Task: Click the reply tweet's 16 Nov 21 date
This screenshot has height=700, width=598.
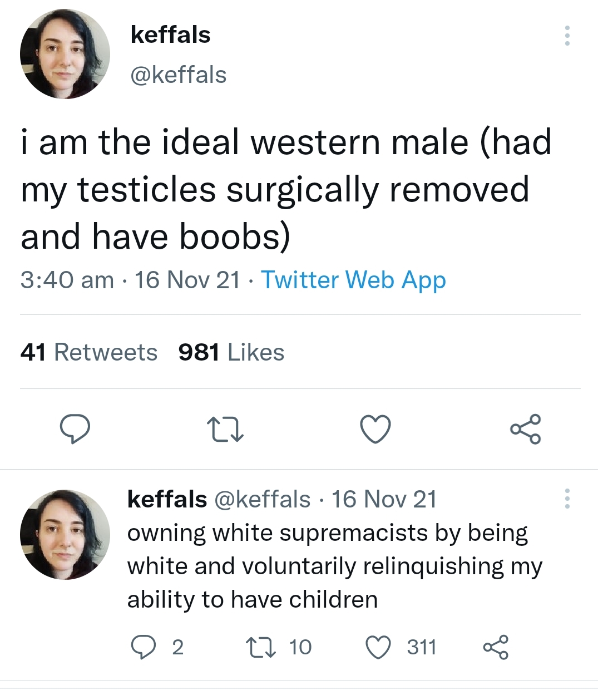Action: (384, 499)
